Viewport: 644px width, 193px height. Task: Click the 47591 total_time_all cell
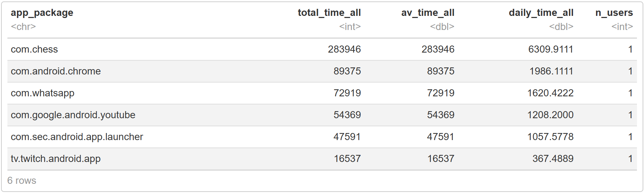click(x=347, y=137)
